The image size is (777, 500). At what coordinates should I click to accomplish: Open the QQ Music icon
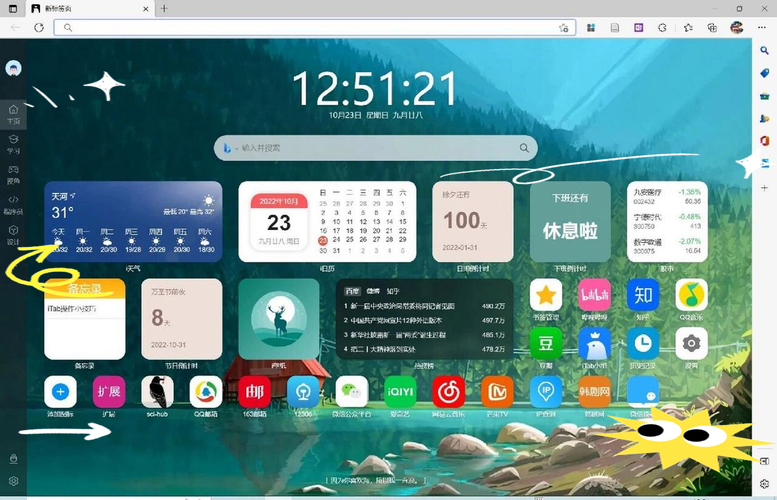[691, 295]
